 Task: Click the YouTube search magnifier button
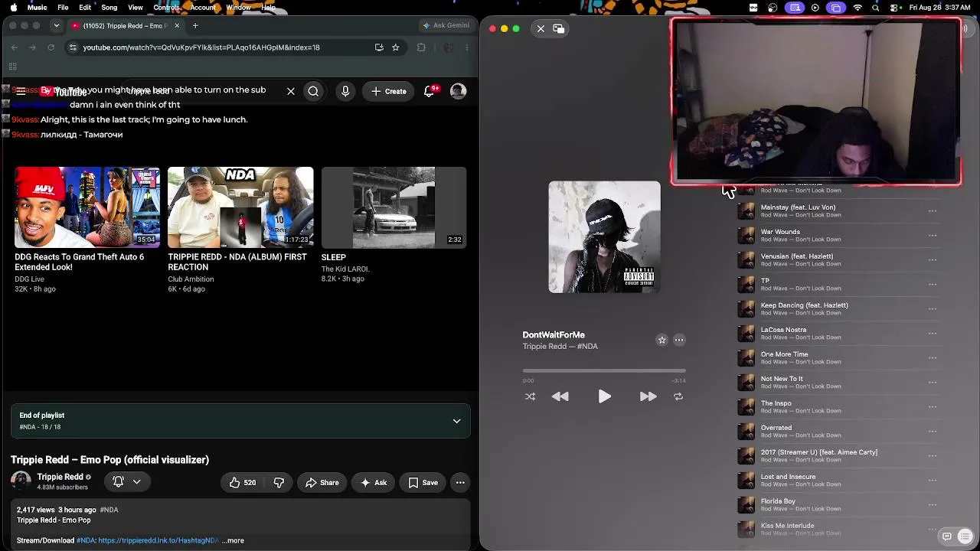[x=313, y=91]
